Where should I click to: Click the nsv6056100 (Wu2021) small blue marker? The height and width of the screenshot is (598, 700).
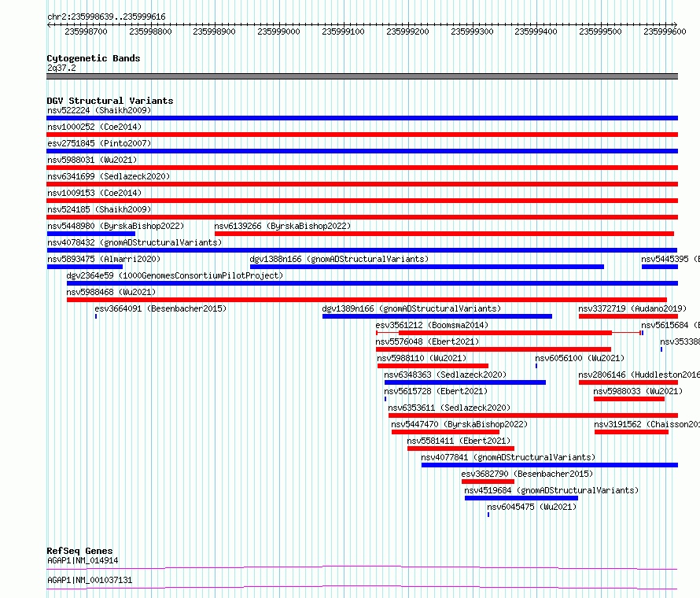tap(536, 366)
